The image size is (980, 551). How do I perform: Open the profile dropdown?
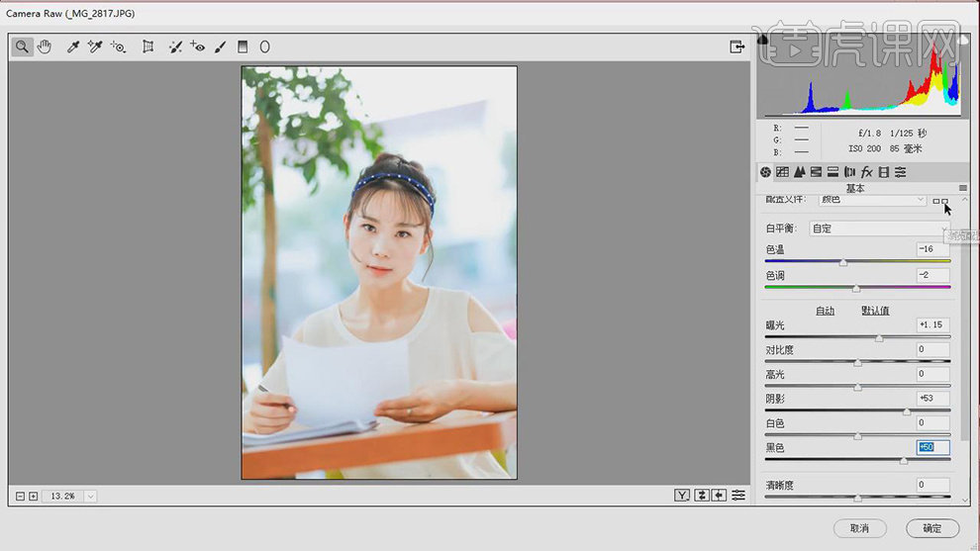[872, 200]
